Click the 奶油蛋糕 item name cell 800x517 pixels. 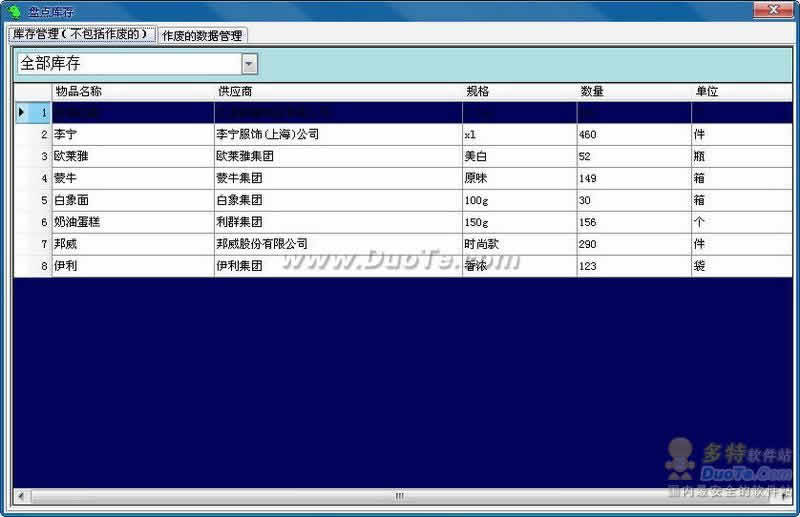coord(133,222)
